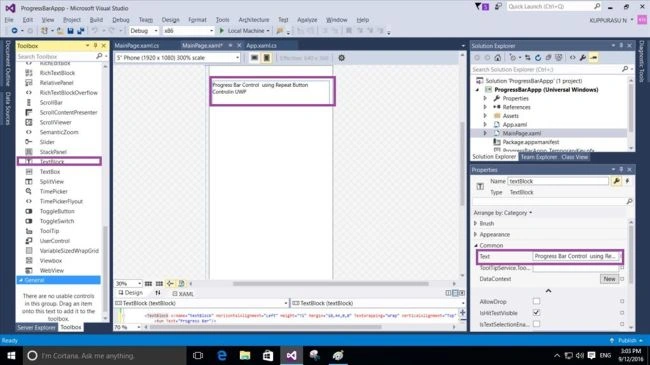650x365 pixels.
Task: Click the designer horizontal scrollbar
Action: [x=330, y=284]
